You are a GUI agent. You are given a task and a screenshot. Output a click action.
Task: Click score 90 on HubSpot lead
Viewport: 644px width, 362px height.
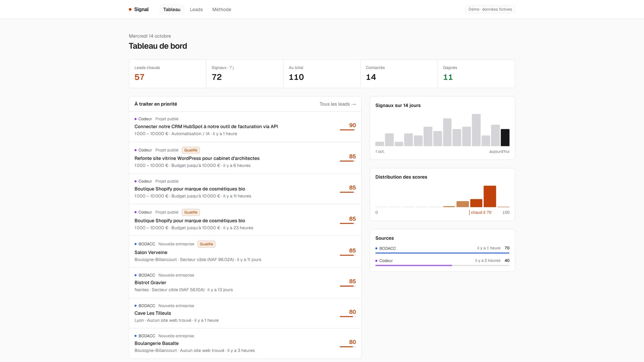352,125
